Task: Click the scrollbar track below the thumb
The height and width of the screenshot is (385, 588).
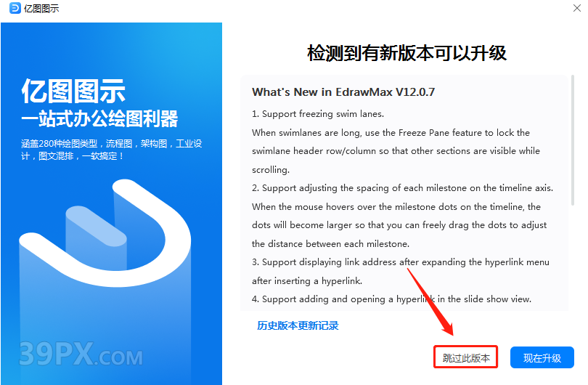Action: [x=573, y=259]
